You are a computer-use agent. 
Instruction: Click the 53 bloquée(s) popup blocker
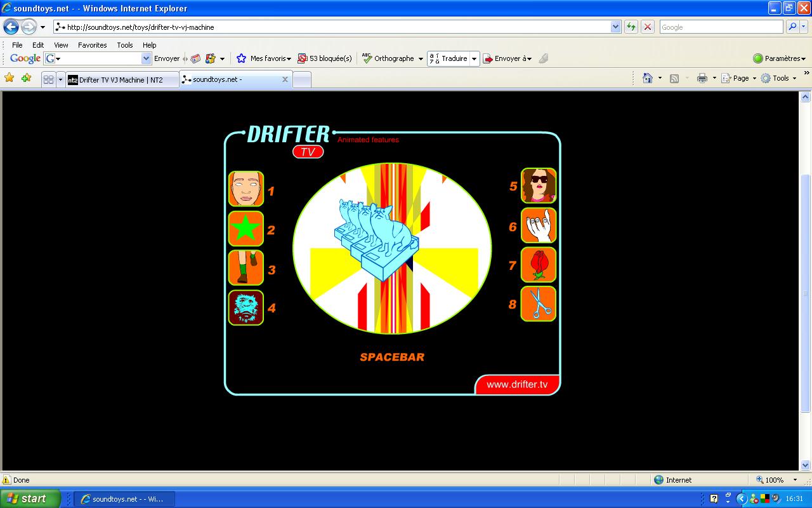coord(325,58)
